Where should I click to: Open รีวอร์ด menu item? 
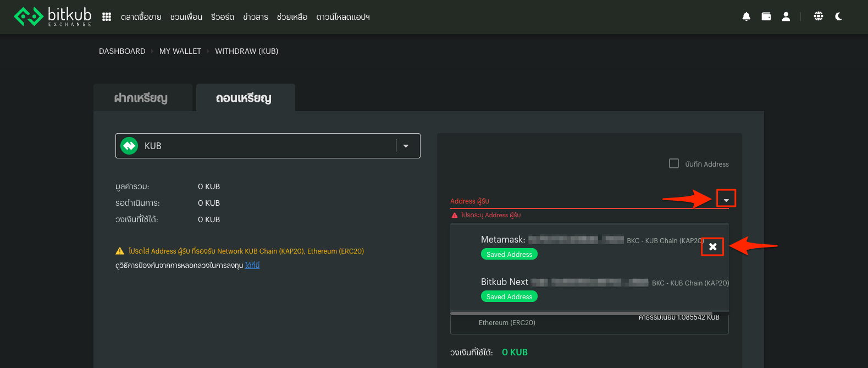(223, 17)
